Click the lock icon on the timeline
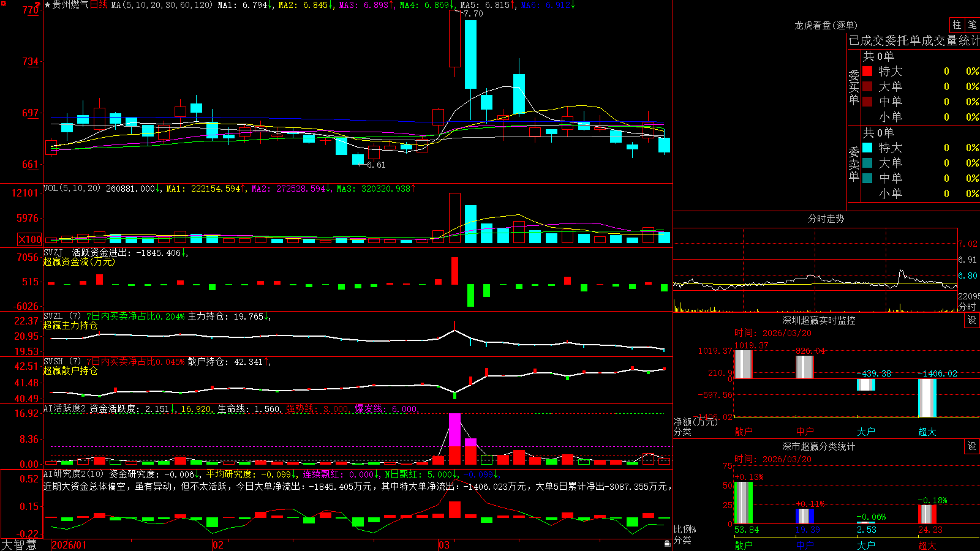Image resolution: width=980 pixels, height=551 pixels. coord(668,544)
